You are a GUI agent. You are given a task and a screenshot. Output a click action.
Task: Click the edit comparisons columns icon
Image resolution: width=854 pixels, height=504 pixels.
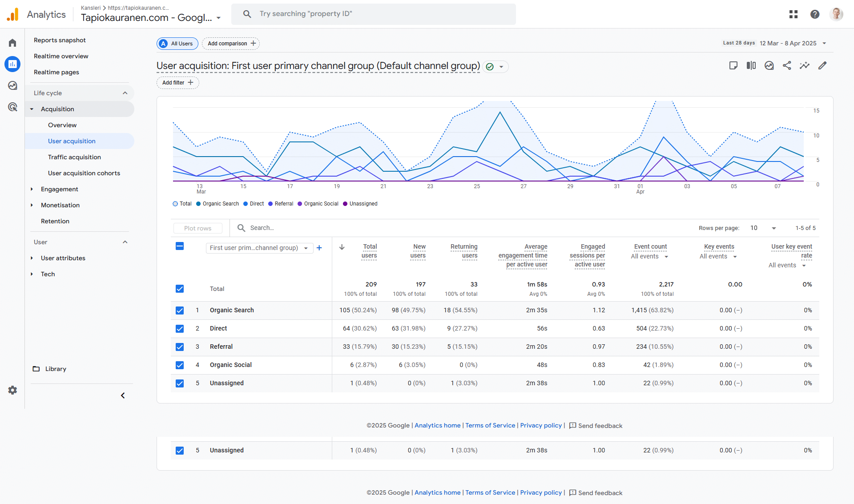pos(751,65)
